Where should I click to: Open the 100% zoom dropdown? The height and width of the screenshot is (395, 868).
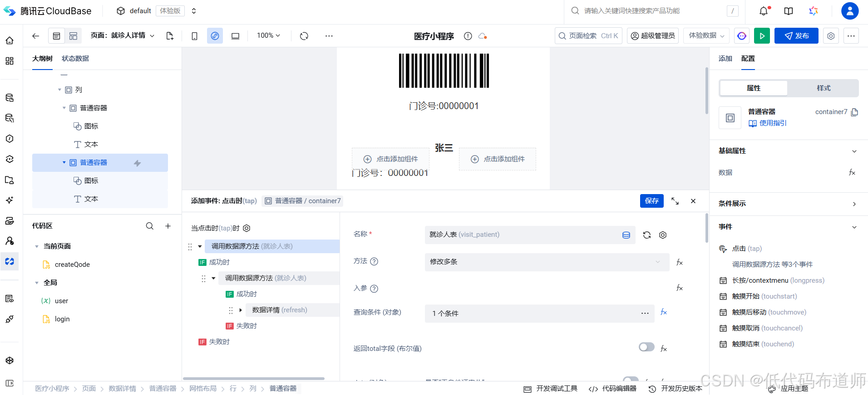tap(268, 35)
